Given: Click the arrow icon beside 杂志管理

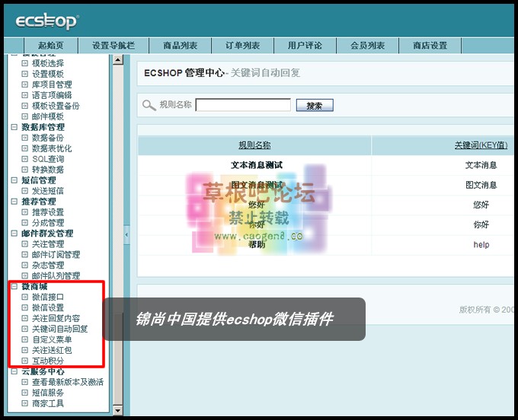Looking at the screenshot, I should click(25, 265).
